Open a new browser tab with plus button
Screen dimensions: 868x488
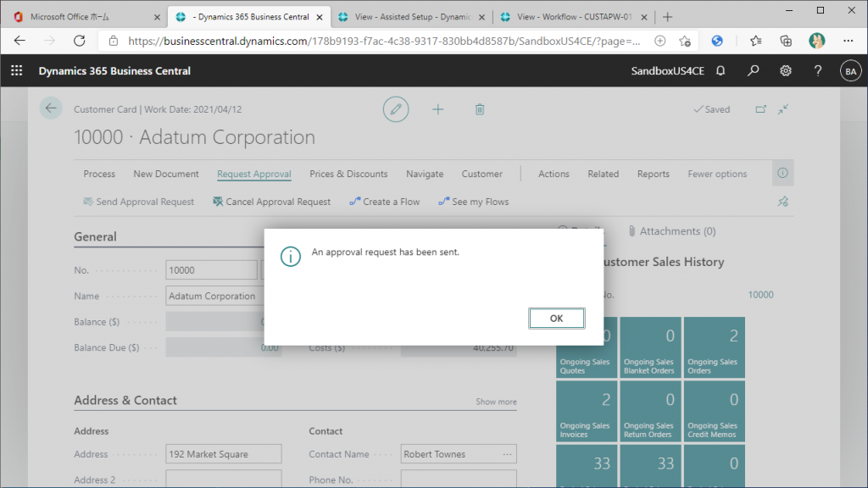pyautogui.click(x=668, y=17)
